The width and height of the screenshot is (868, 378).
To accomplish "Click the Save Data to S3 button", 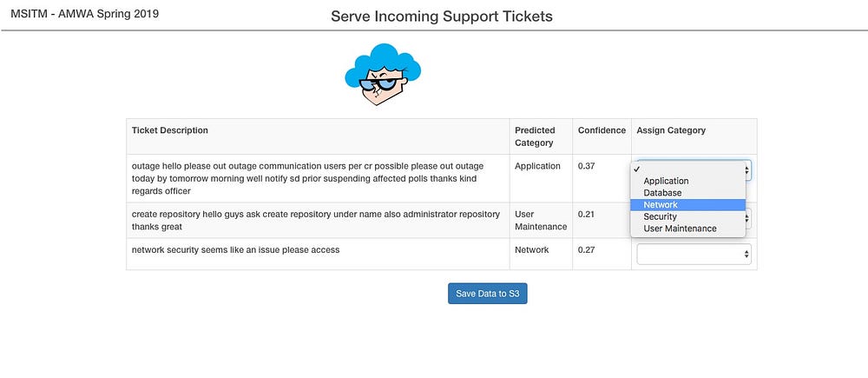I will pos(488,294).
